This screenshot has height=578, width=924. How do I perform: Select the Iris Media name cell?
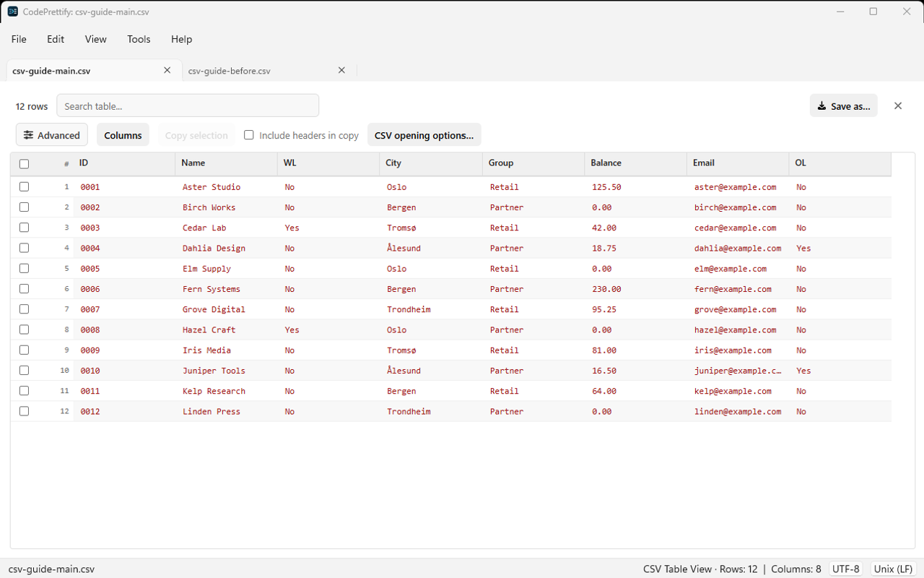pyautogui.click(x=206, y=350)
